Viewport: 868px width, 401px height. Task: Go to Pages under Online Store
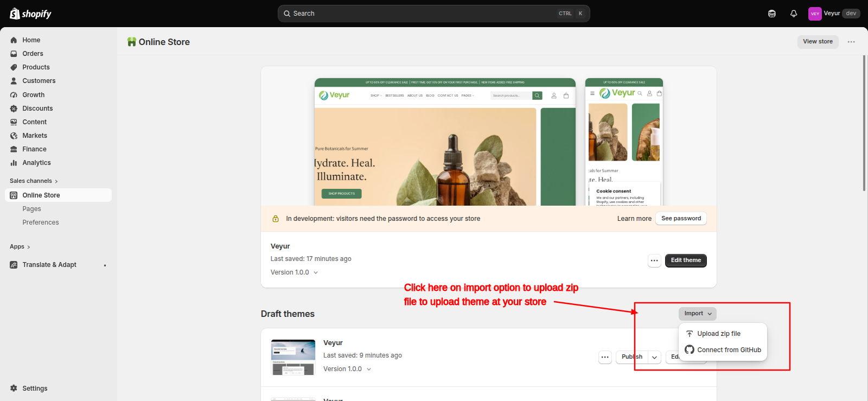pos(32,209)
